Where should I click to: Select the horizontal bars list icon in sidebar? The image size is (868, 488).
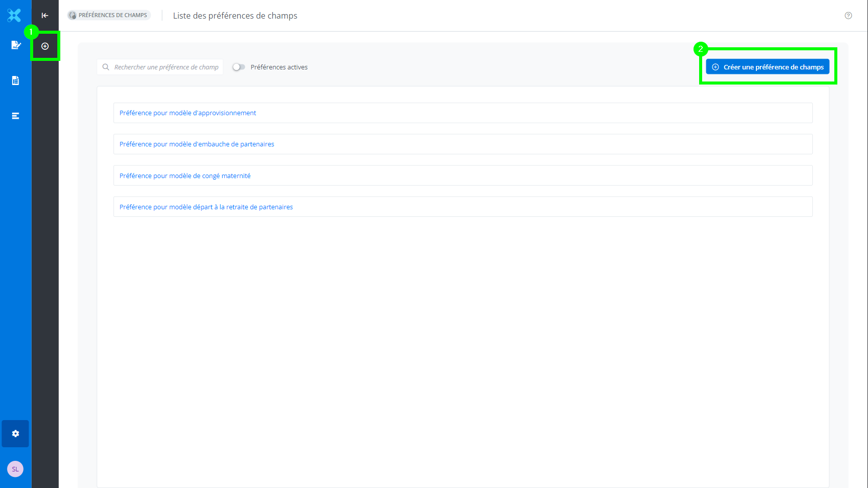tap(16, 116)
